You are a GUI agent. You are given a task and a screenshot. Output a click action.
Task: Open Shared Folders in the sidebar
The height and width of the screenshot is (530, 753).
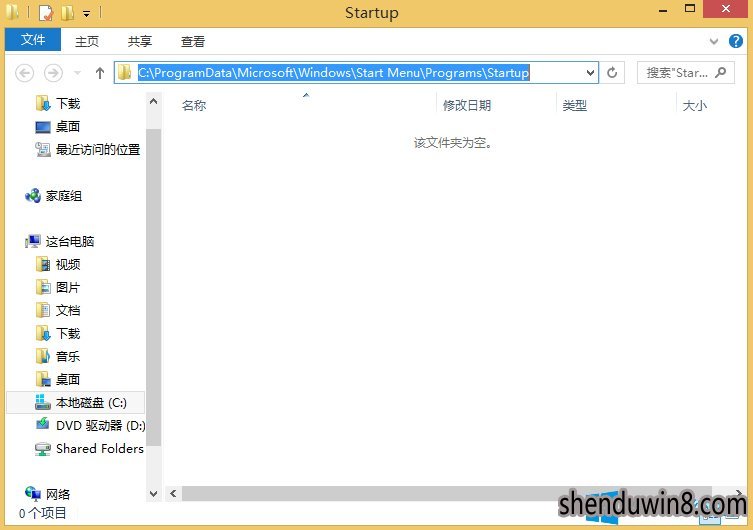coord(100,449)
